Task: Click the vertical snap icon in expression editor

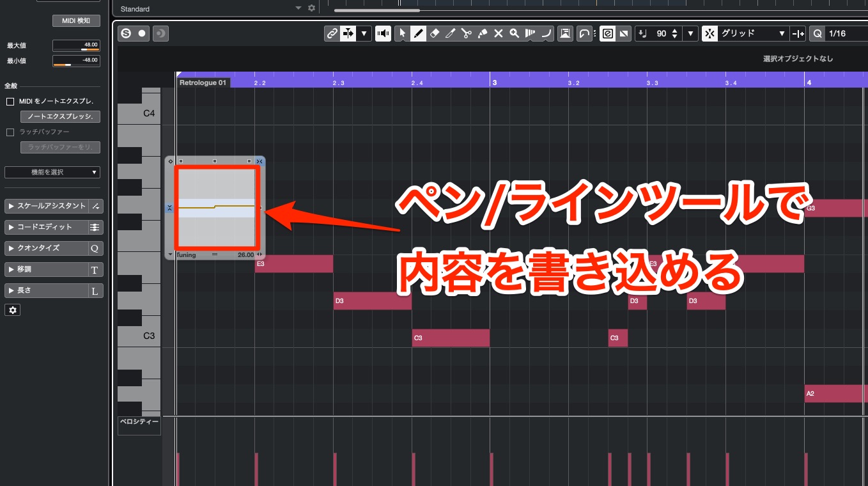Action: click(x=169, y=208)
